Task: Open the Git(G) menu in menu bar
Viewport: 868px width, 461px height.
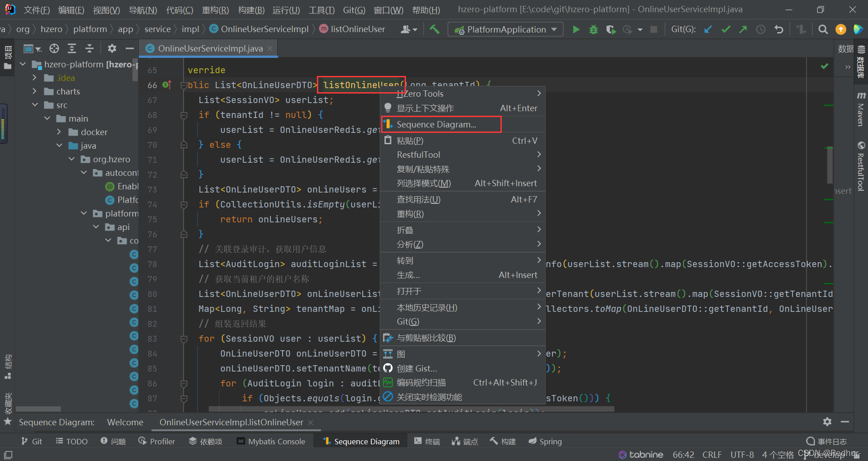Action: pyautogui.click(x=354, y=10)
